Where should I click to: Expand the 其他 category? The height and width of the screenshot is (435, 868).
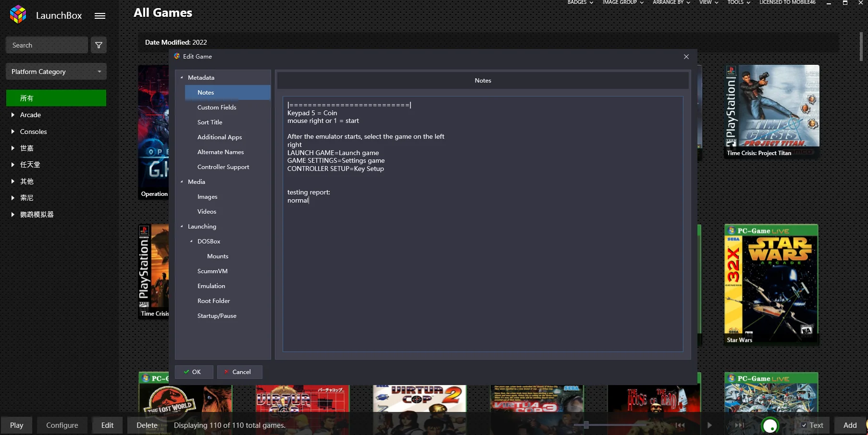pos(13,181)
